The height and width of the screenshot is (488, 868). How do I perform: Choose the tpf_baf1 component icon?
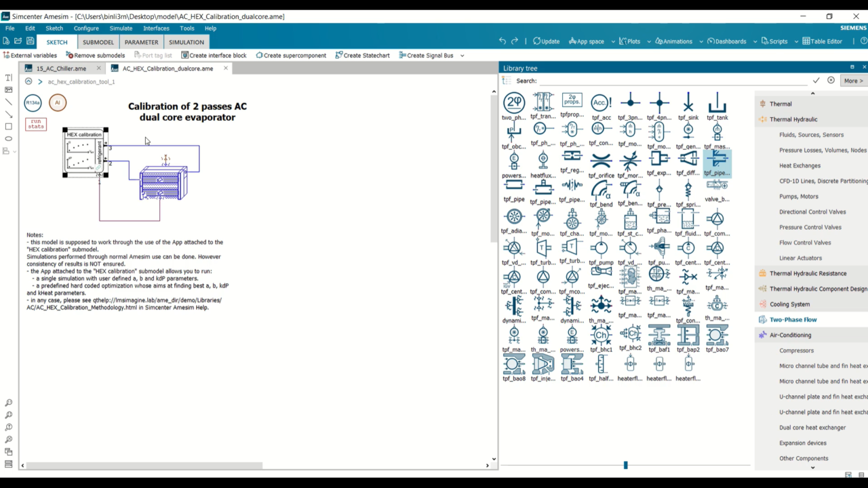click(x=659, y=335)
